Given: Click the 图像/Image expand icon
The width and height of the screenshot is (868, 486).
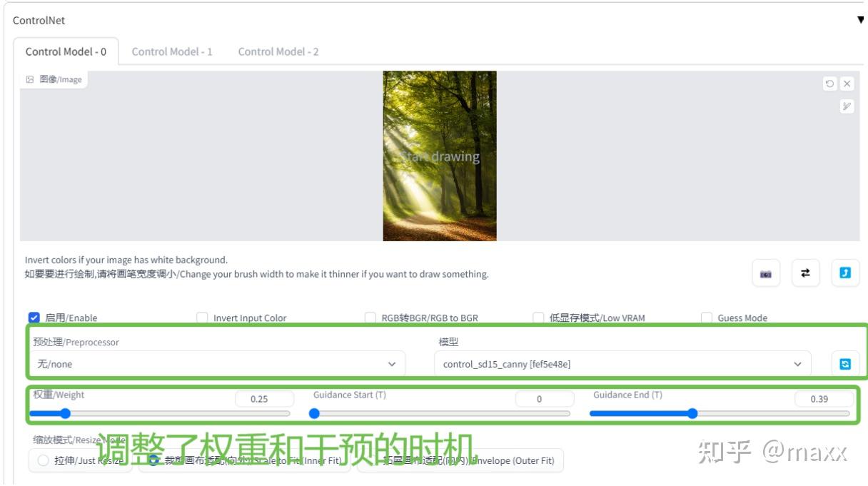Looking at the screenshot, I should (29, 79).
